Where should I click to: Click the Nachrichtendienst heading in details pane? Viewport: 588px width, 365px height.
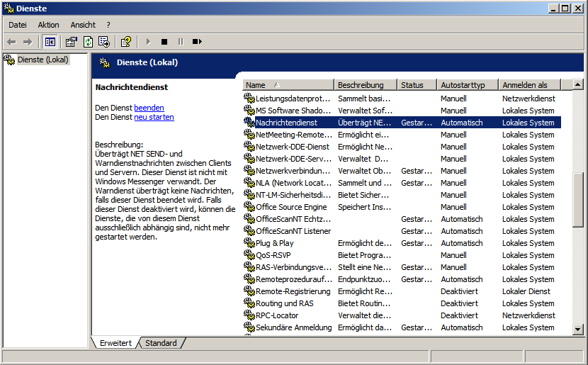point(132,87)
